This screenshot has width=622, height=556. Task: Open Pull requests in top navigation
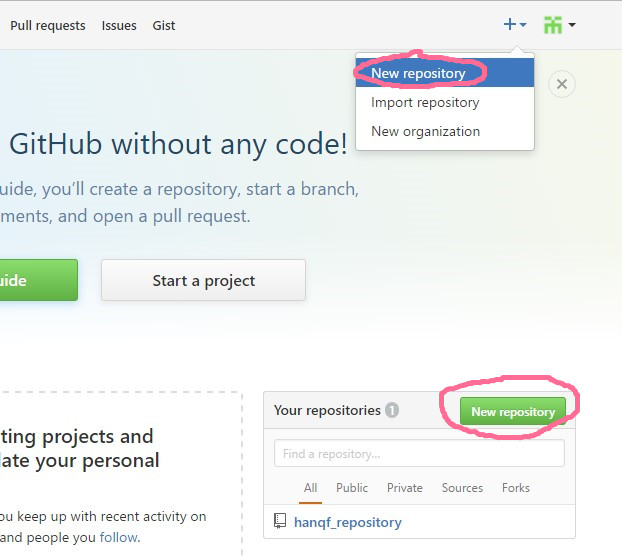[48, 26]
